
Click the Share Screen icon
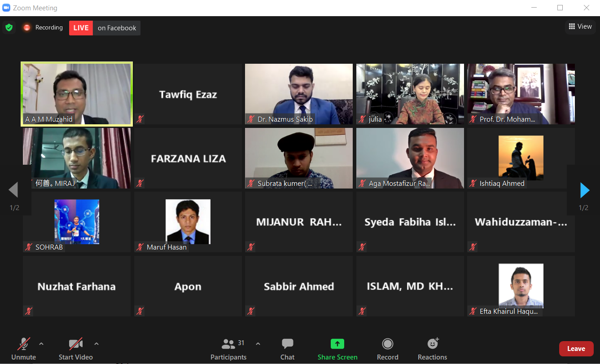337,344
